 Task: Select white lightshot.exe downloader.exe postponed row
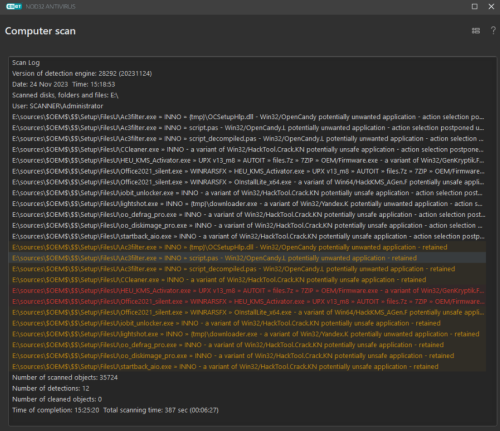click(247, 204)
